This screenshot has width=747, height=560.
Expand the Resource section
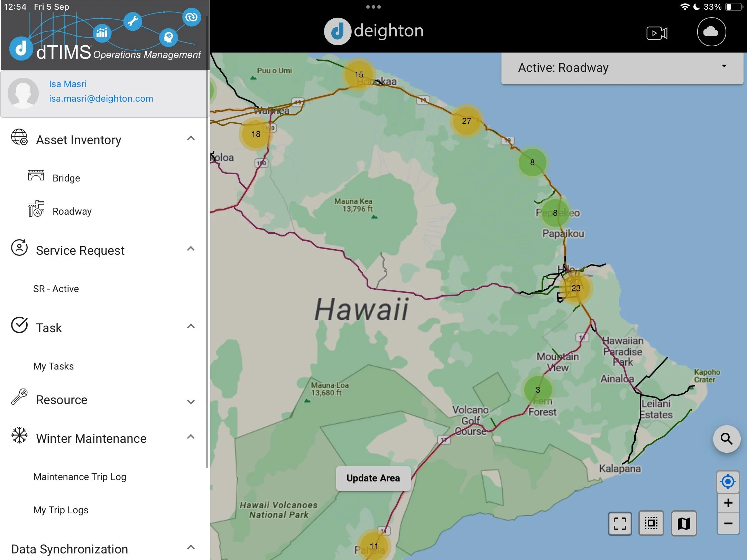point(191,401)
